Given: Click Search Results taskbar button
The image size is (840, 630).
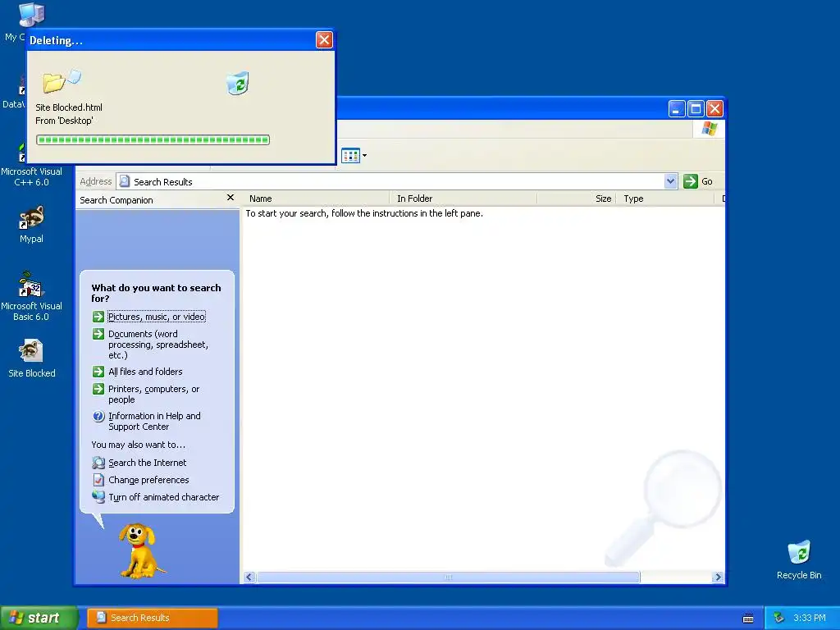Looking at the screenshot, I should click(x=152, y=618).
